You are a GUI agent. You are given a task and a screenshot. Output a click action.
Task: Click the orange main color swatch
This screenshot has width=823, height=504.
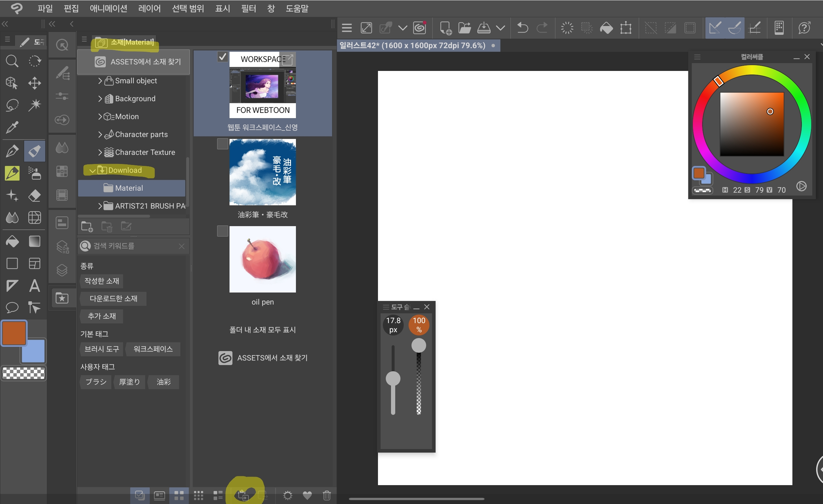point(14,333)
